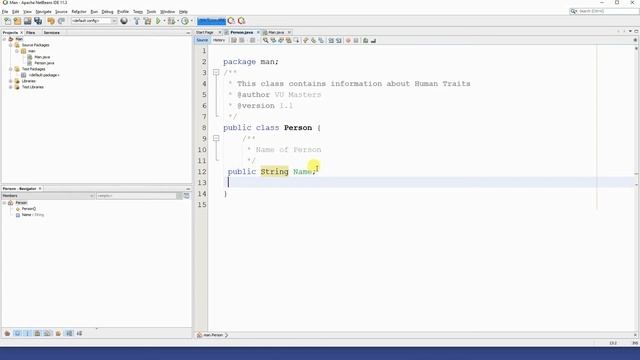Toggle sort by source icon in Navigator bottom bar
The width and height of the screenshot is (640, 360).
click(79, 333)
